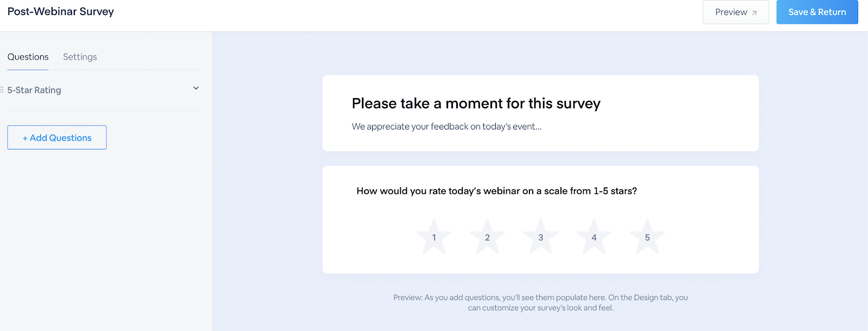Click the "How would you rate" question text

(x=496, y=191)
